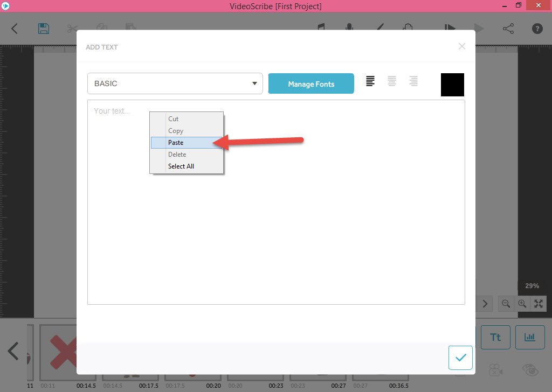Click the add chart button
552x392 pixels.
[530, 337]
